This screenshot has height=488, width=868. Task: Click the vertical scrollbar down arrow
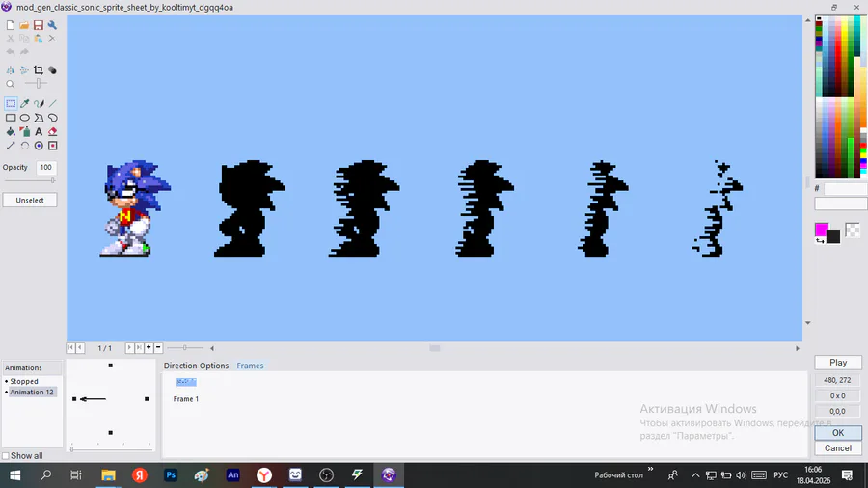pos(807,322)
